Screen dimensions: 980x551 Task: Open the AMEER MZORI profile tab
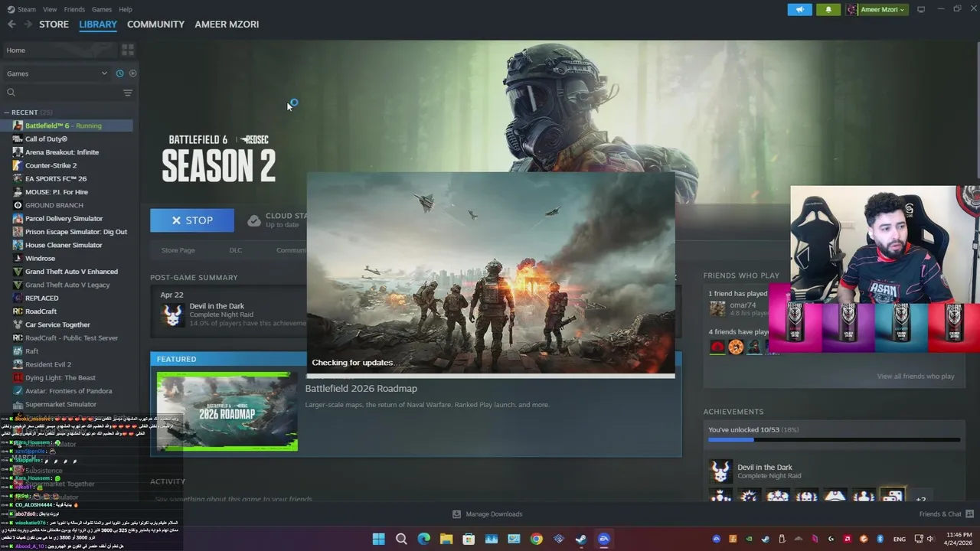pyautogui.click(x=227, y=24)
